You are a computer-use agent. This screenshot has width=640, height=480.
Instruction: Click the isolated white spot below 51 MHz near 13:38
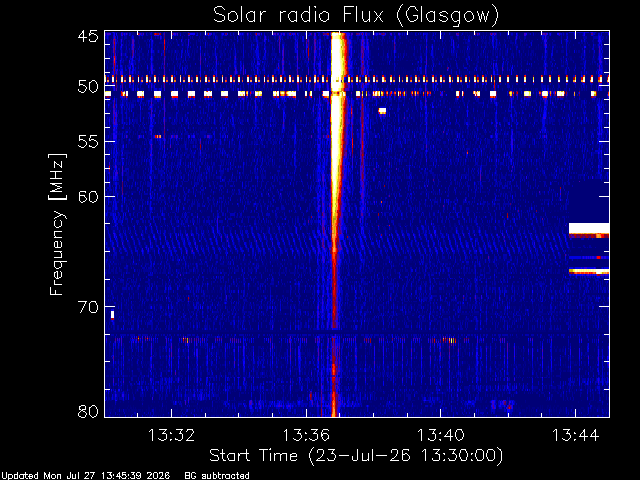tap(382, 111)
